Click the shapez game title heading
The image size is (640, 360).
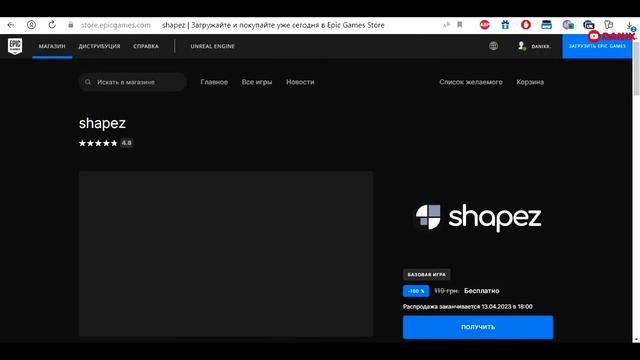(102, 123)
